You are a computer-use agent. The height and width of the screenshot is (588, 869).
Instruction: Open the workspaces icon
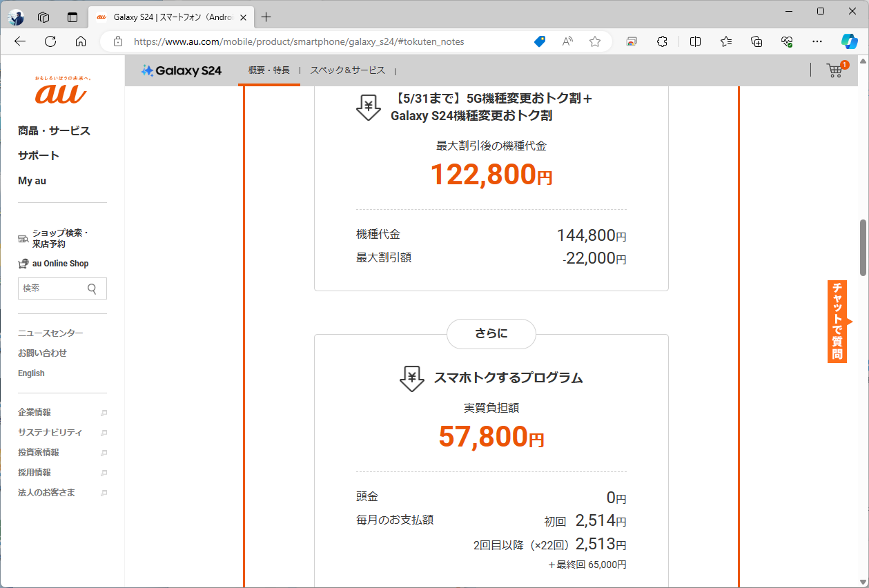coord(43,17)
